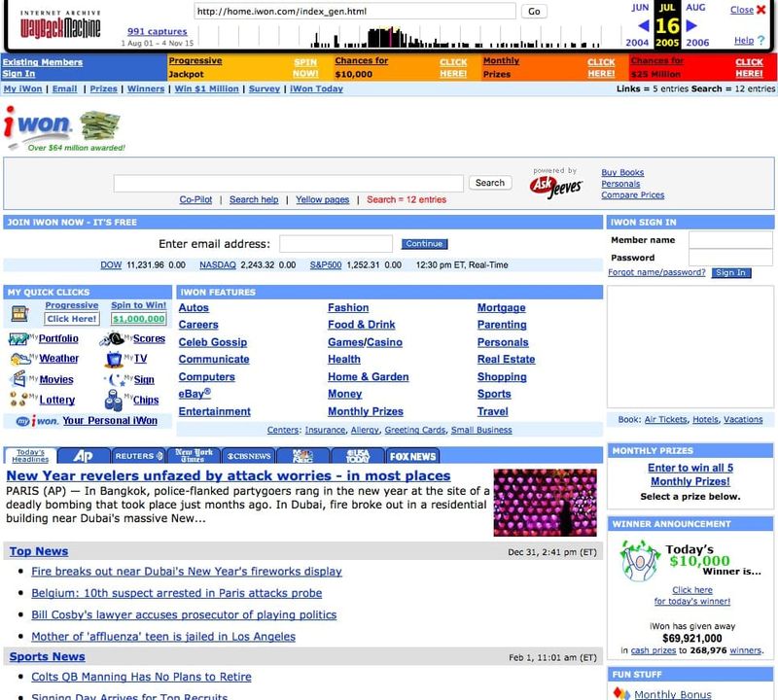Select year 2006 in capture timeline
Screen dimensions: 778x700
tap(697, 43)
